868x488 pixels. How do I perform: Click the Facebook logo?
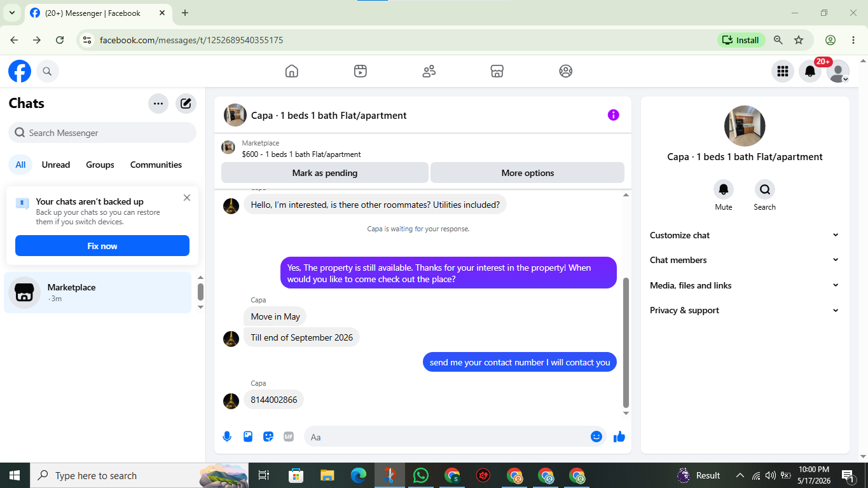tap(20, 71)
